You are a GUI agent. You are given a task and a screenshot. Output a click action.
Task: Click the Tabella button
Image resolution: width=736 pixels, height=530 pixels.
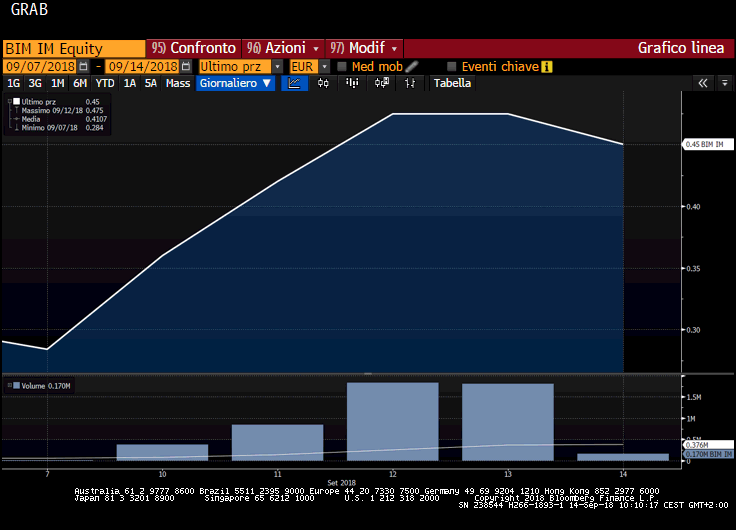452,84
